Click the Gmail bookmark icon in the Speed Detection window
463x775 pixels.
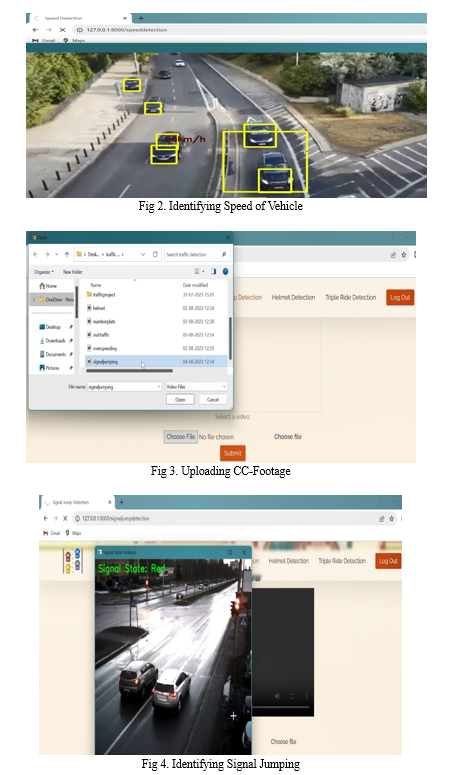(35, 40)
